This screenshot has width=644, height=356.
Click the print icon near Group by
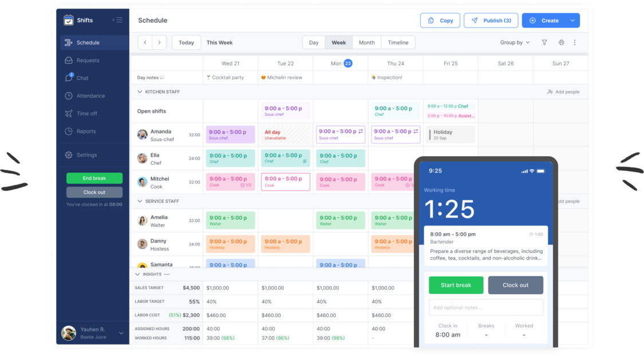pyautogui.click(x=560, y=42)
